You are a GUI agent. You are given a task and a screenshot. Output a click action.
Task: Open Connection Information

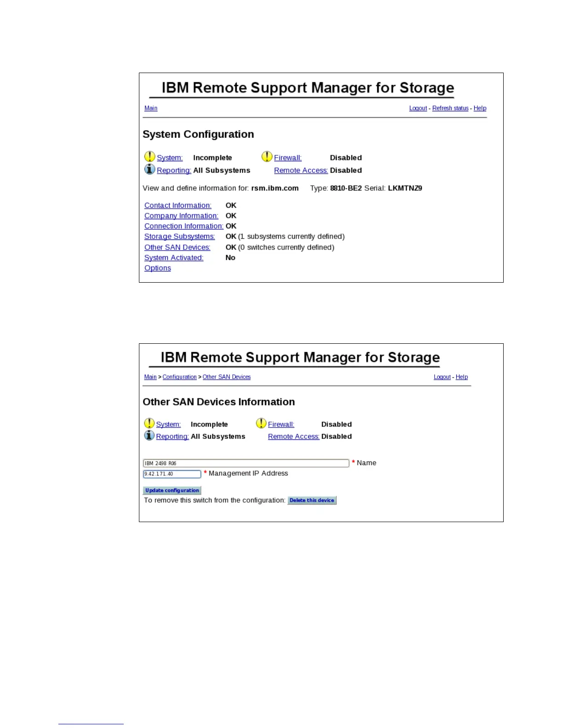tap(184, 226)
